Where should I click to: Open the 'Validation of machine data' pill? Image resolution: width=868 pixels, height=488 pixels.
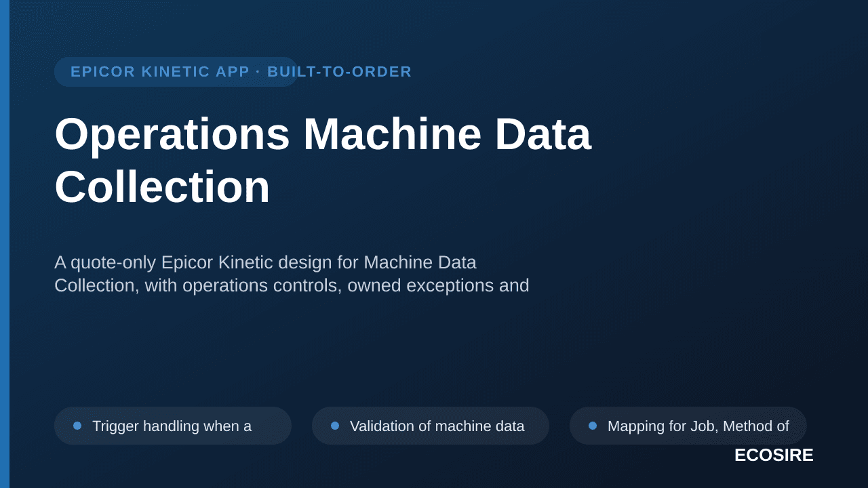pos(431,426)
